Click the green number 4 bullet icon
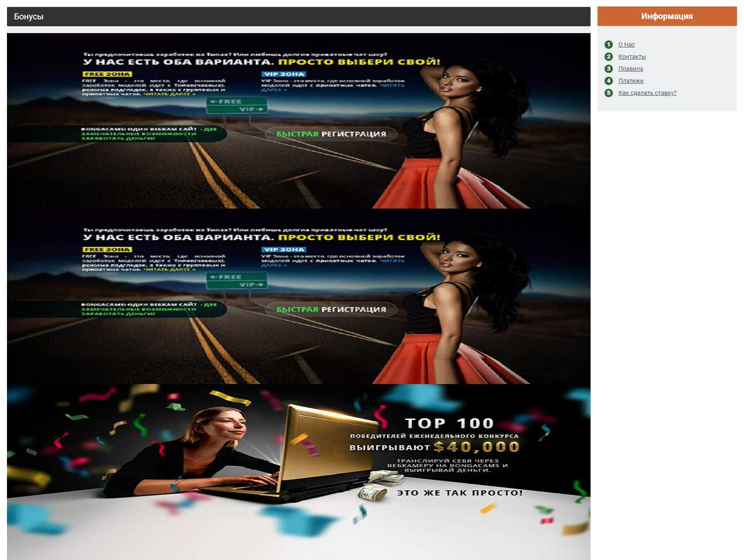The width and height of the screenshot is (744, 560). [609, 81]
